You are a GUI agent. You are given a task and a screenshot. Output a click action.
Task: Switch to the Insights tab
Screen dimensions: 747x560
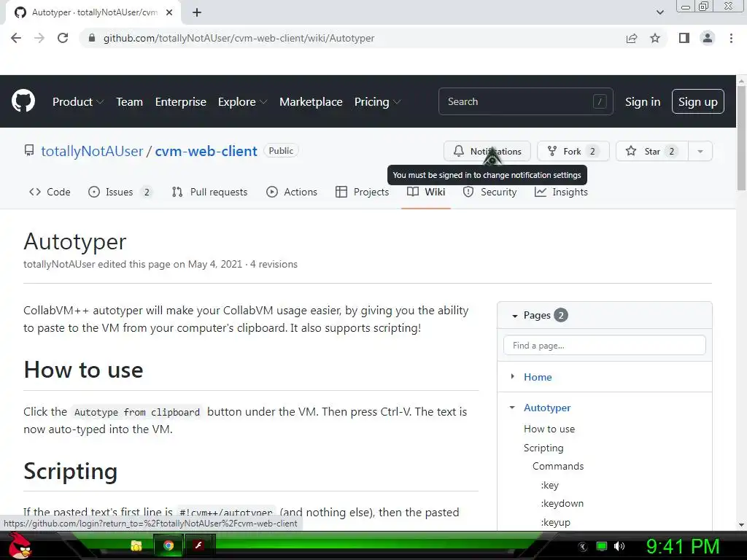(561, 192)
